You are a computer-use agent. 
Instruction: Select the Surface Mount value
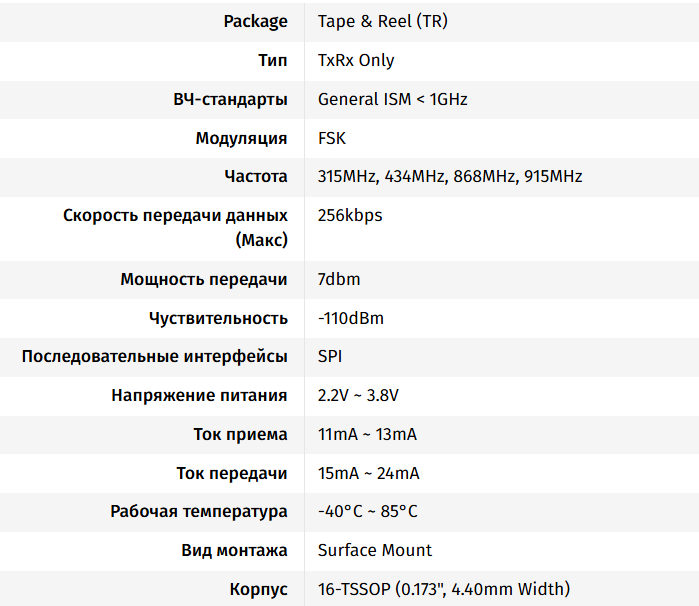coord(375,551)
